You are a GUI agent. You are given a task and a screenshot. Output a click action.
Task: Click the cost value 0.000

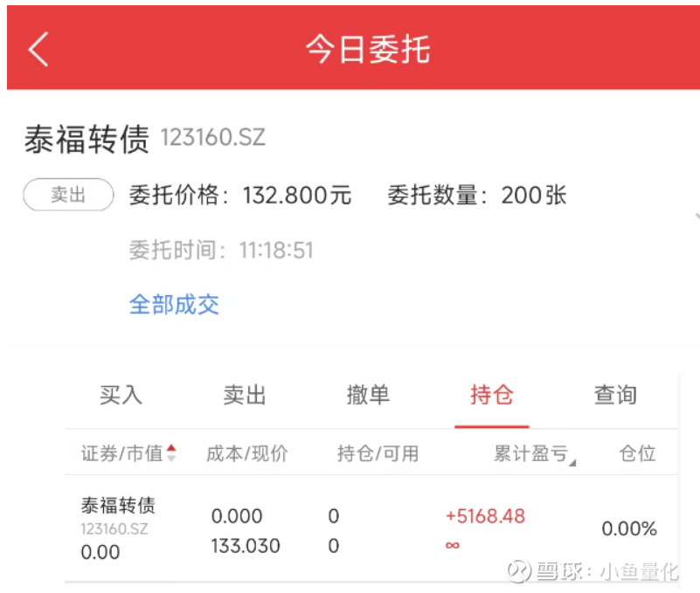[x=237, y=516]
